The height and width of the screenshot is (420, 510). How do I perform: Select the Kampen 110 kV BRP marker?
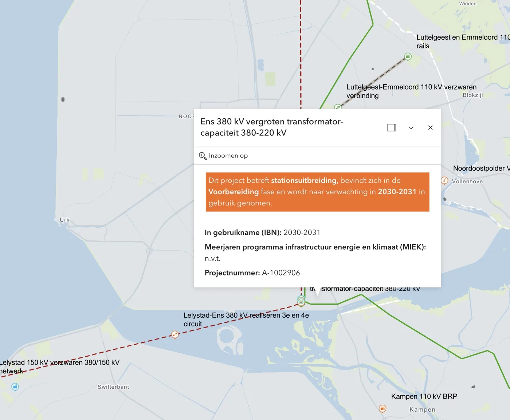tap(382, 408)
